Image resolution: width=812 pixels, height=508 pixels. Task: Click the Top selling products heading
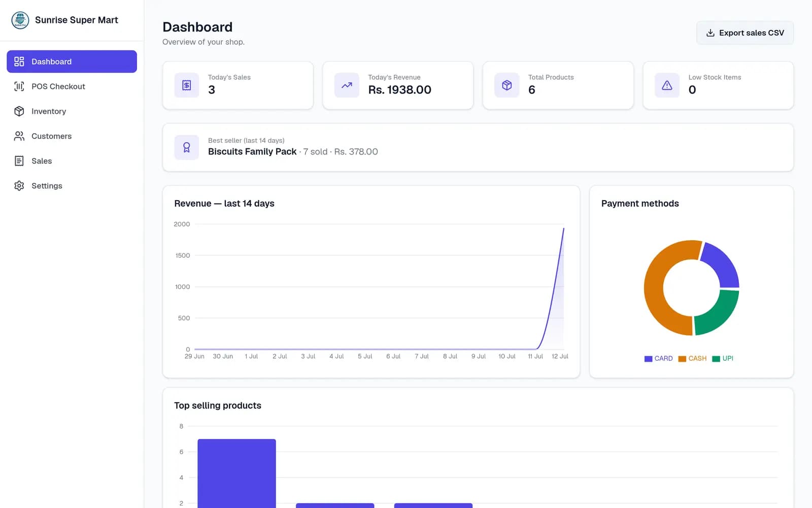coord(218,405)
